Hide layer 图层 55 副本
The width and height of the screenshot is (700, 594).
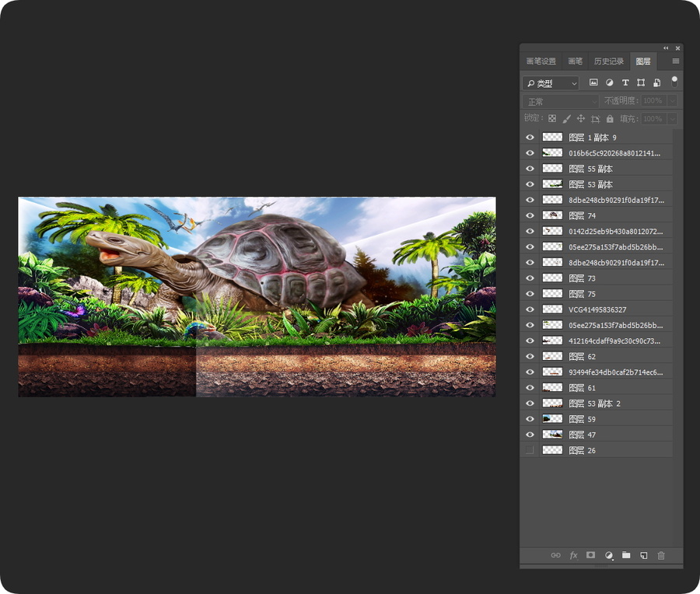[530, 169]
